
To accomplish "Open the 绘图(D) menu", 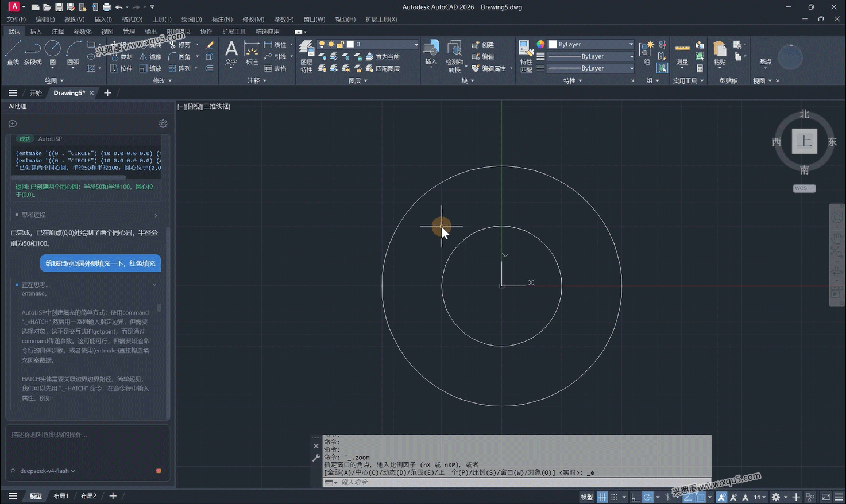I will [x=191, y=20].
